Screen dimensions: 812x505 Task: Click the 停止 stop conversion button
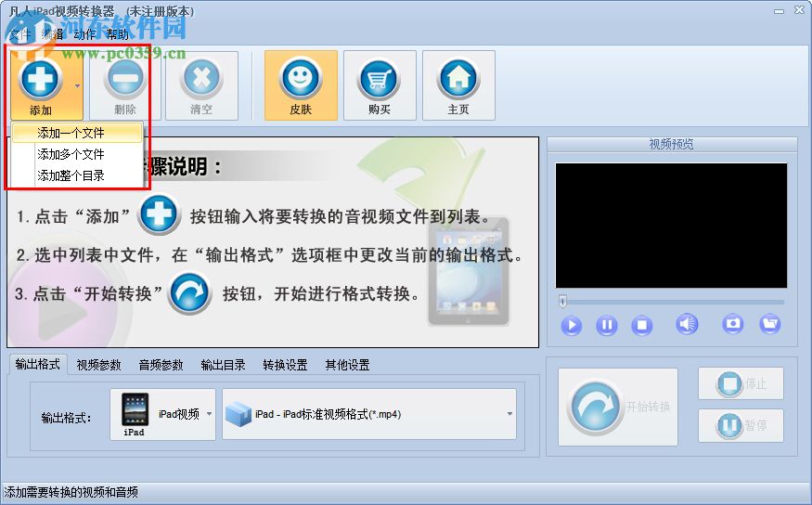point(741,383)
